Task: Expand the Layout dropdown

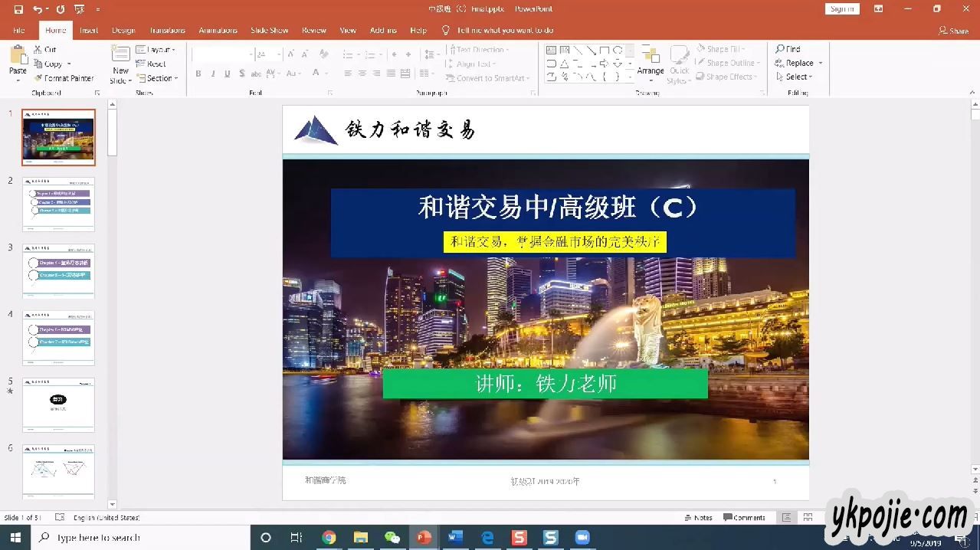Action: (174, 50)
